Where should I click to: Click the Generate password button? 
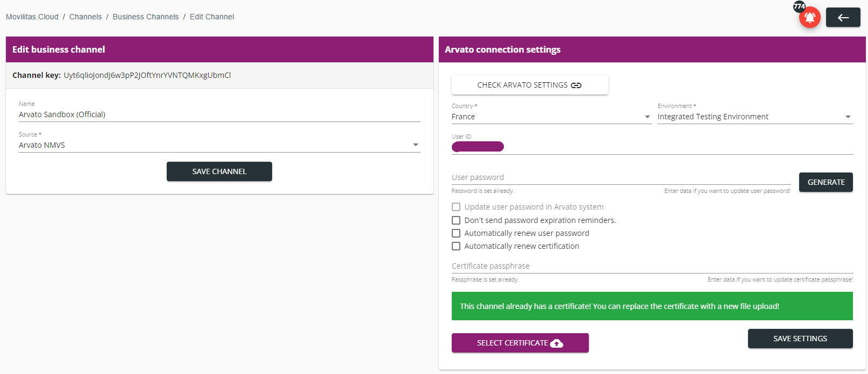(x=826, y=182)
